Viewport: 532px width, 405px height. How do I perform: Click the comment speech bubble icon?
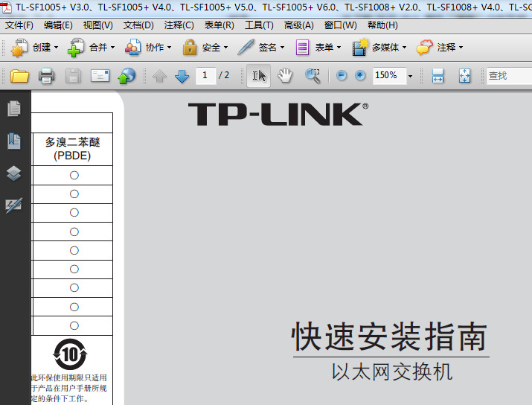[x=425, y=47]
